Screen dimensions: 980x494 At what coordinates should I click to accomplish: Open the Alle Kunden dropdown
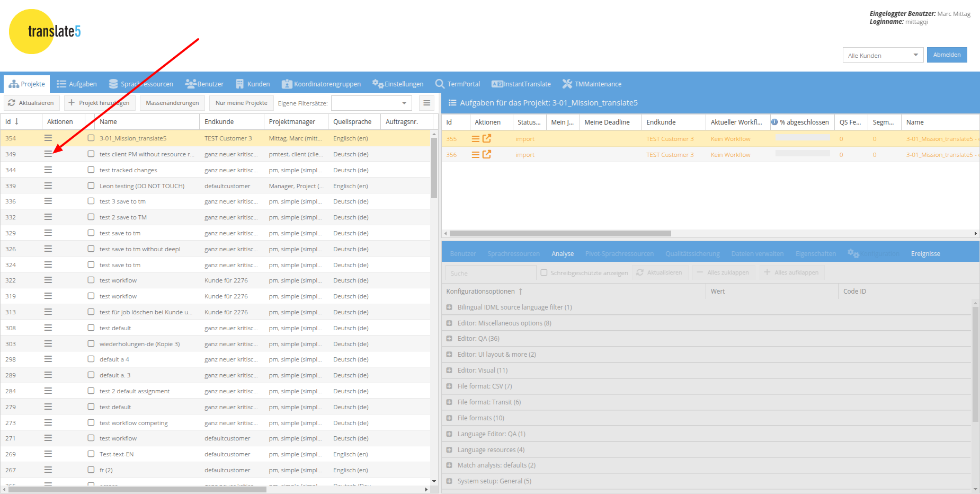click(x=883, y=55)
